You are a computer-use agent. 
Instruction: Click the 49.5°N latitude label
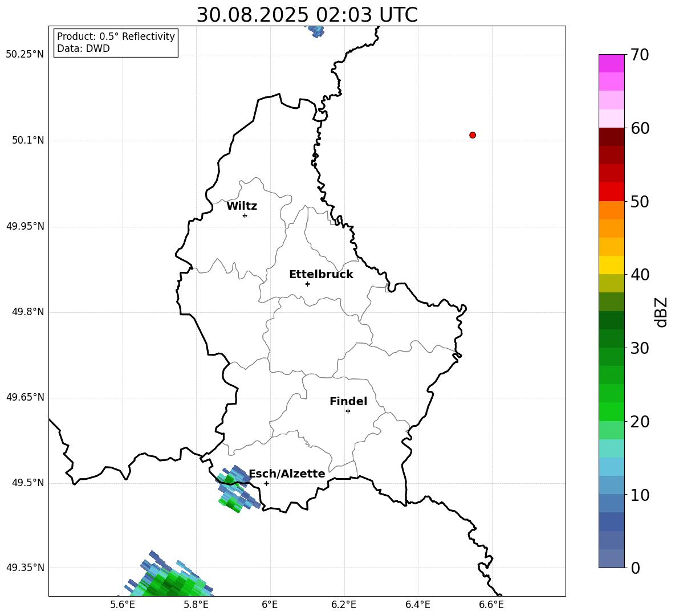click(x=28, y=483)
